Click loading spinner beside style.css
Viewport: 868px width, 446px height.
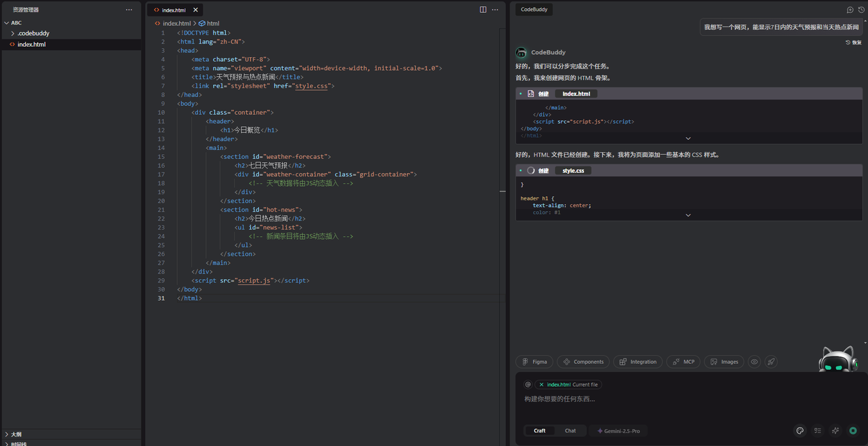[531, 170]
